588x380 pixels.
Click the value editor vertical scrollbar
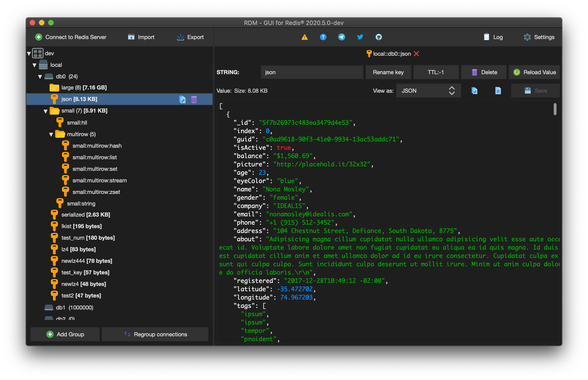coord(555,109)
